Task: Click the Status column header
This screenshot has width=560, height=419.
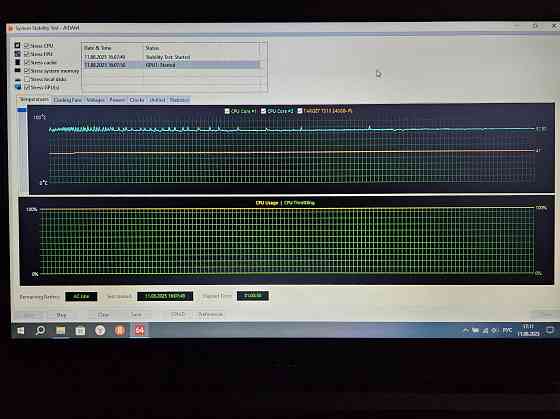Action: pyautogui.click(x=201, y=48)
